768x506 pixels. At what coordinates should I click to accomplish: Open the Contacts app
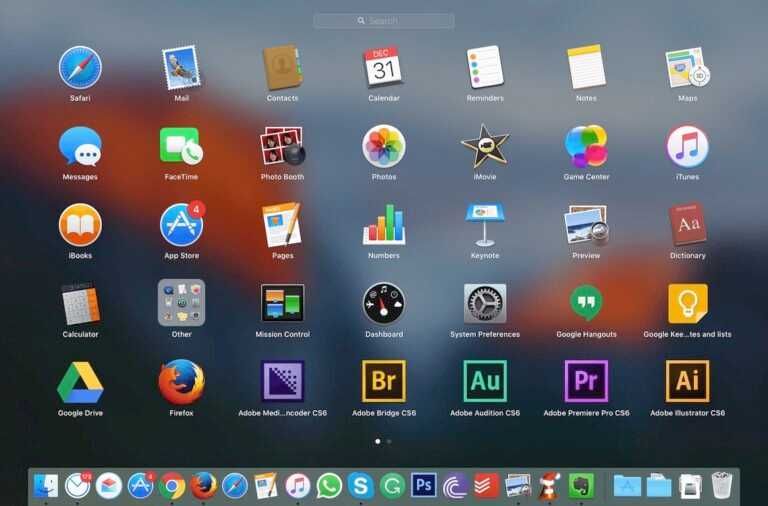[x=283, y=68]
